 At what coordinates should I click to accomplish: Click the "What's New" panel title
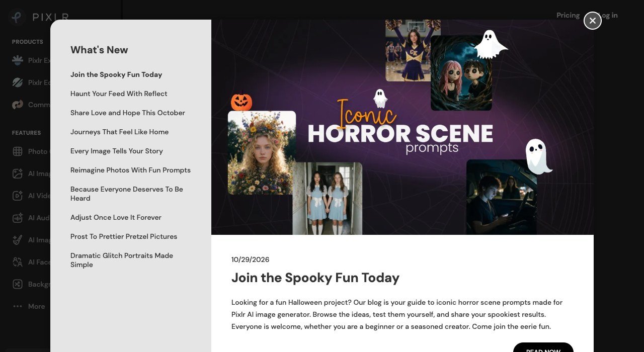coord(99,50)
